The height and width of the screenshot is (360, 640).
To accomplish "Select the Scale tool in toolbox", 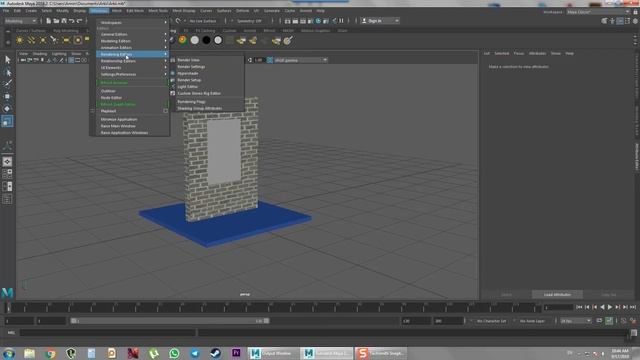I will 7,121.
